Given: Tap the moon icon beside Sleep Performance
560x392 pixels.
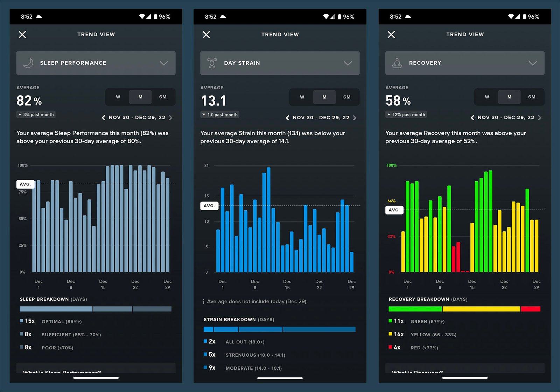Looking at the screenshot, I should pyautogui.click(x=28, y=63).
